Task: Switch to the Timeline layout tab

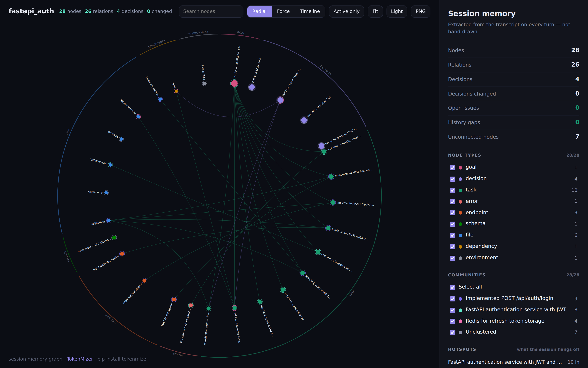Action: click(x=310, y=11)
